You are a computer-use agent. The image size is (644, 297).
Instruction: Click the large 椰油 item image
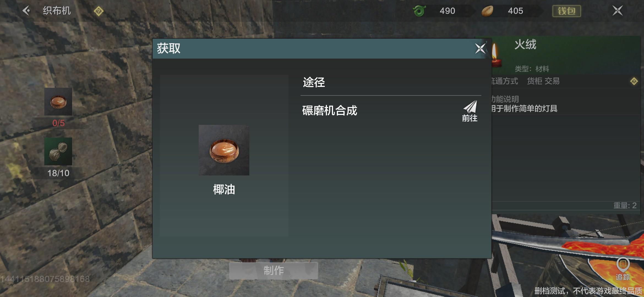click(x=224, y=150)
